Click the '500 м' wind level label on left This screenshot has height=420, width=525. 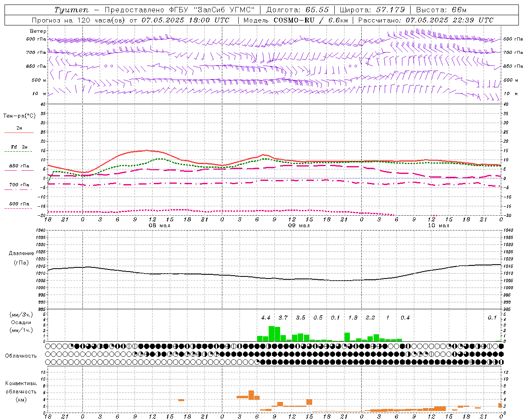(39, 80)
